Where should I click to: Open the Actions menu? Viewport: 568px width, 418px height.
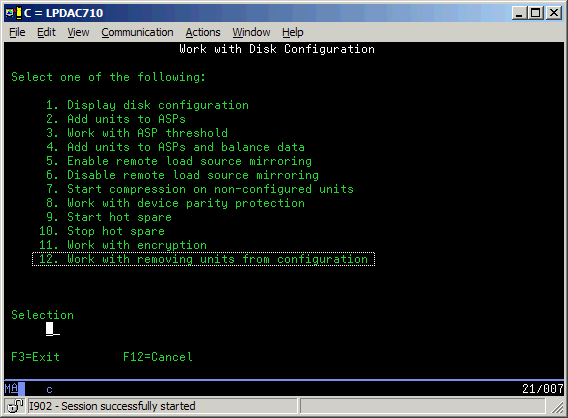pyautogui.click(x=203, y=32)
